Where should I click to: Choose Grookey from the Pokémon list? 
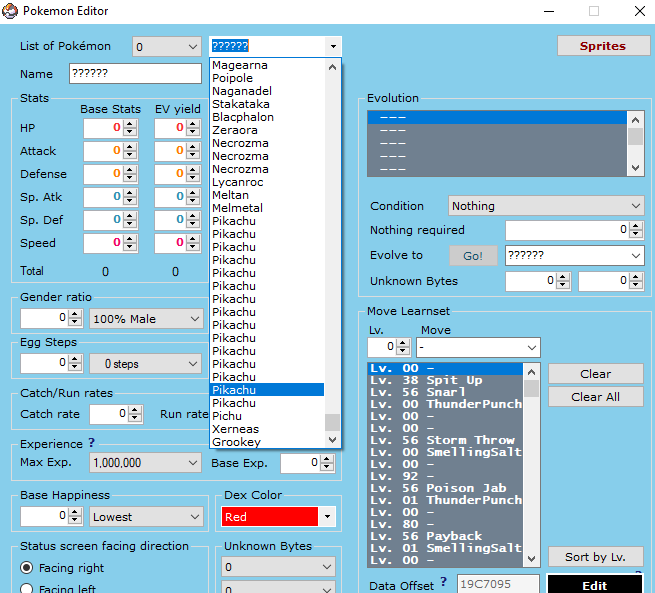(x=236, y=442)
